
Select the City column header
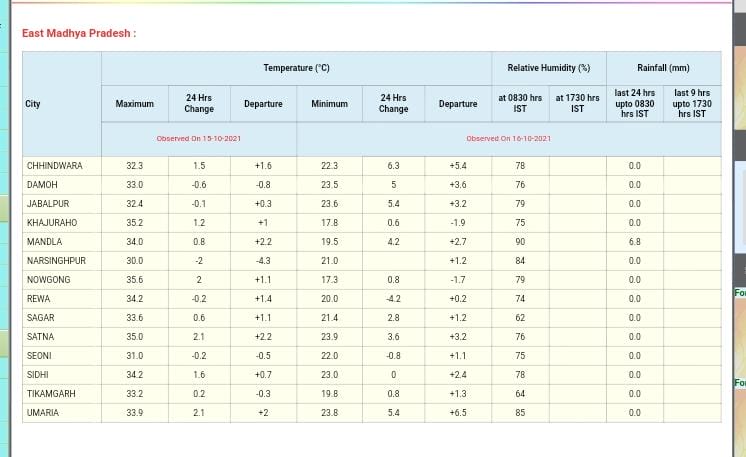tap(33, 104)
